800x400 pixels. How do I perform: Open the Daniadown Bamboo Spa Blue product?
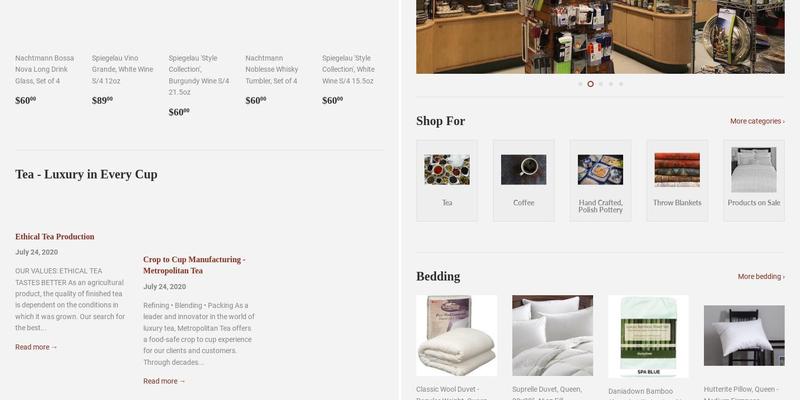pyautogui.click(x=648, y=336)
